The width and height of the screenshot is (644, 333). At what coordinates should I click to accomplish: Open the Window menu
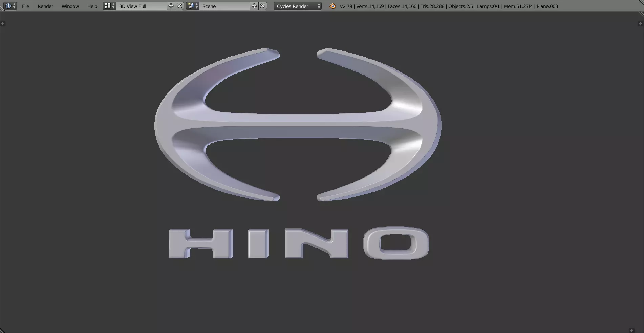coord(70,6)
